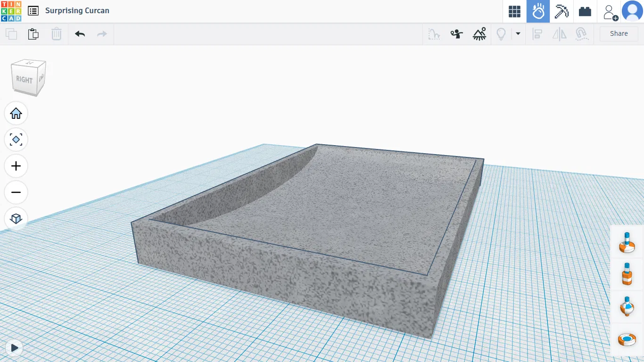The width and height of the screenshot is (644, 362).
Task: Fit all in view button
Action: (x=16, y=140)
